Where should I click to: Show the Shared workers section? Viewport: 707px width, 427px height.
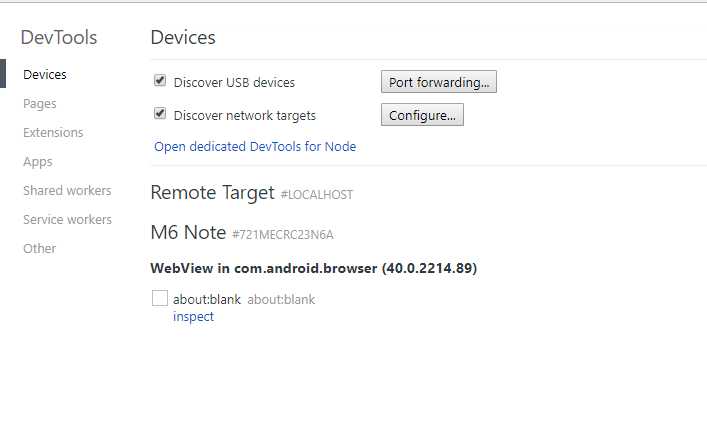[67, 190]
